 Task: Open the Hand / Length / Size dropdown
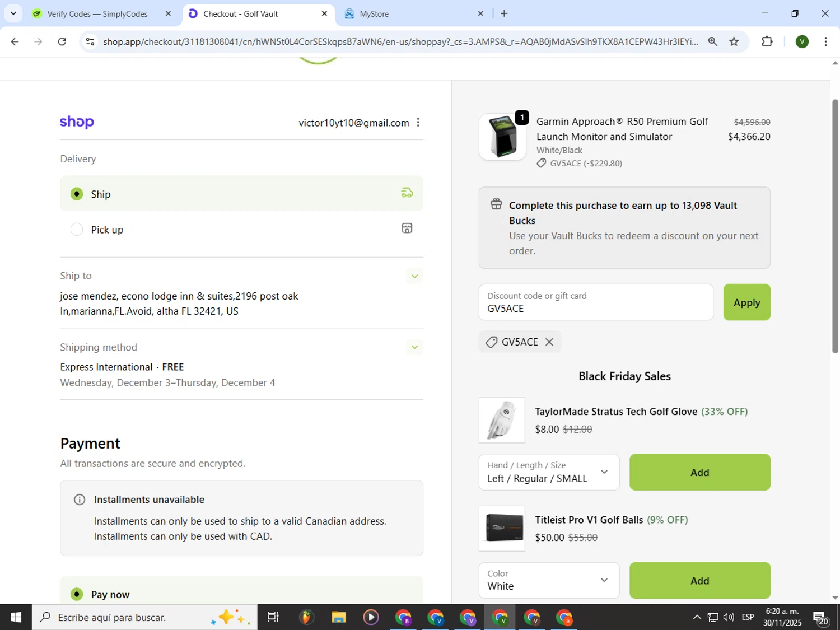pos(549,472)
